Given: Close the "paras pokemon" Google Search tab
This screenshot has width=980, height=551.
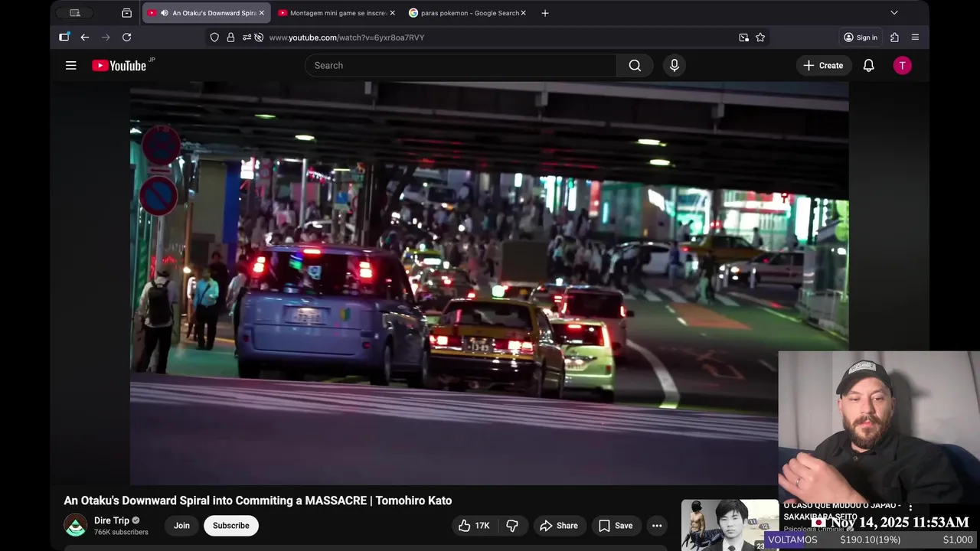Looking at the screenshot, I should point(523,13).
